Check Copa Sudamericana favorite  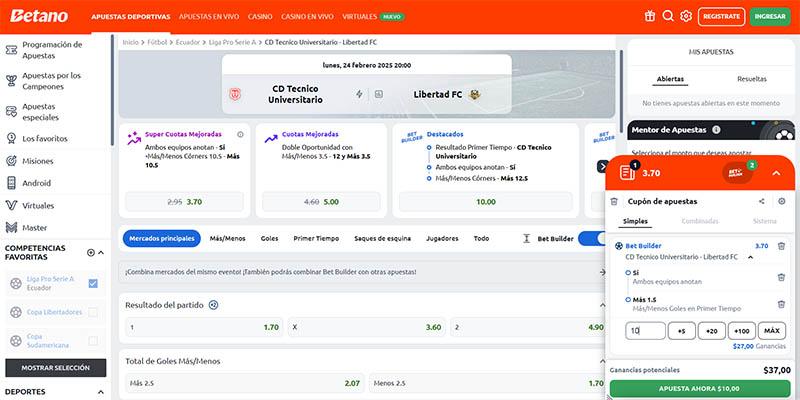[93, 341]
